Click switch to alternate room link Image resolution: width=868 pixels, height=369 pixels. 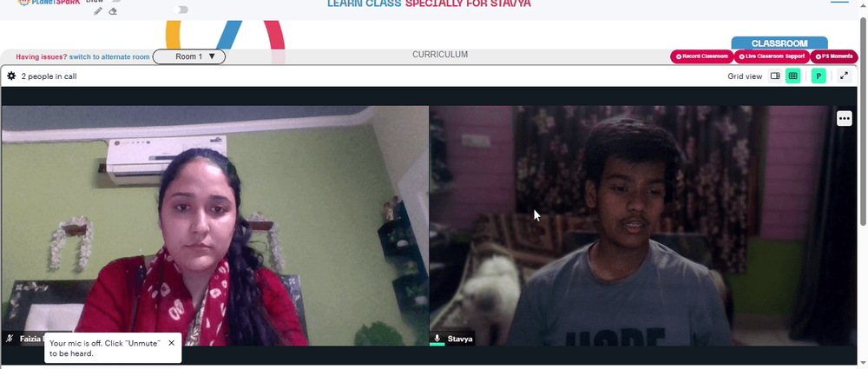coord(109,57)
